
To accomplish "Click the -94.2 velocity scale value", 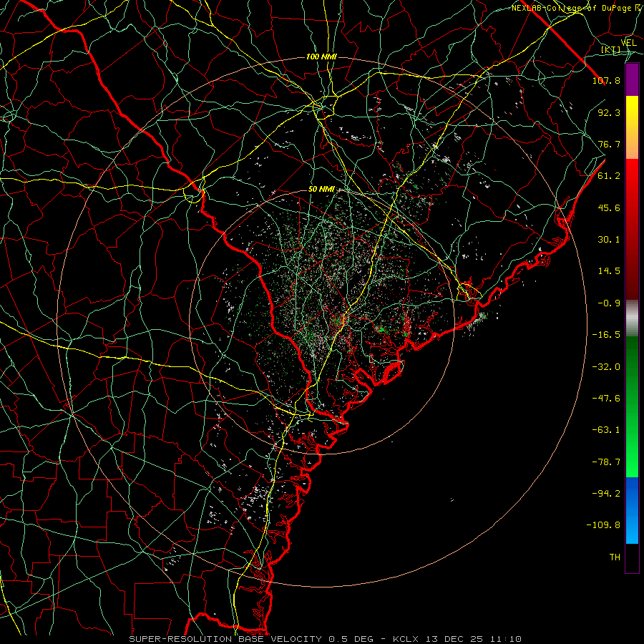I will click(x=606, y=494).
